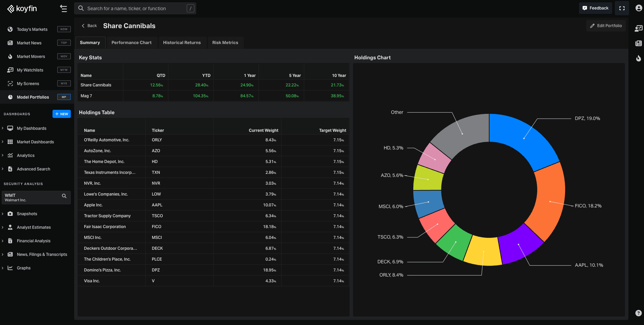Click the TOP shortcut badge
The height and width of the screenshot is (325, 644).
click(x=64, y=43)
